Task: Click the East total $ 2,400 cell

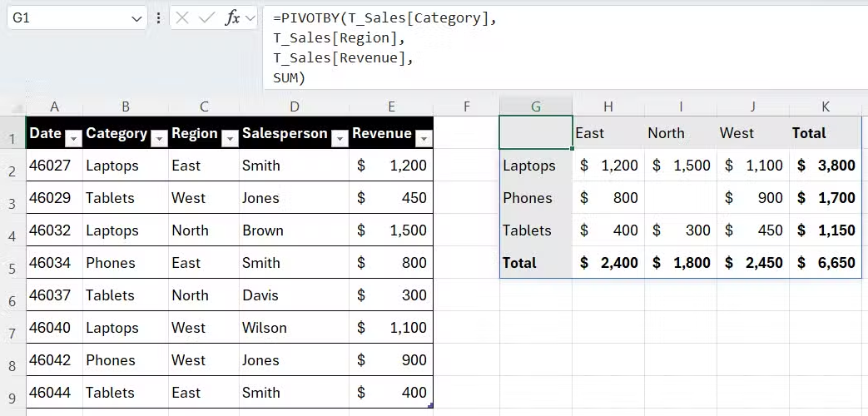Action: tap(608, 263)
